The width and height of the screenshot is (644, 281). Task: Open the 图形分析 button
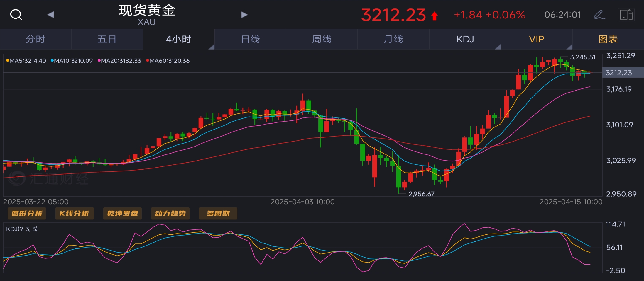(x=27, y=213)
